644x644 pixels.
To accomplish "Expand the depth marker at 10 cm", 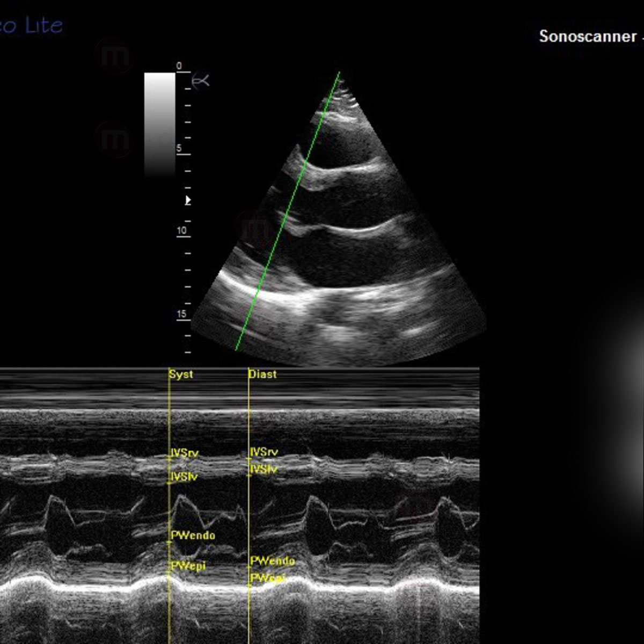I will pos(181,231).
